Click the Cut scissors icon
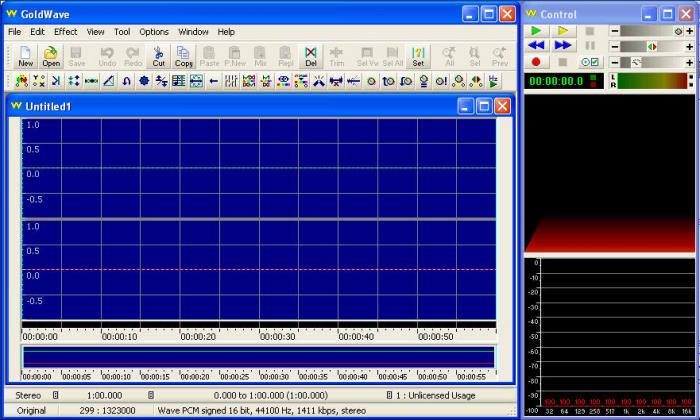 pos(158,56)
